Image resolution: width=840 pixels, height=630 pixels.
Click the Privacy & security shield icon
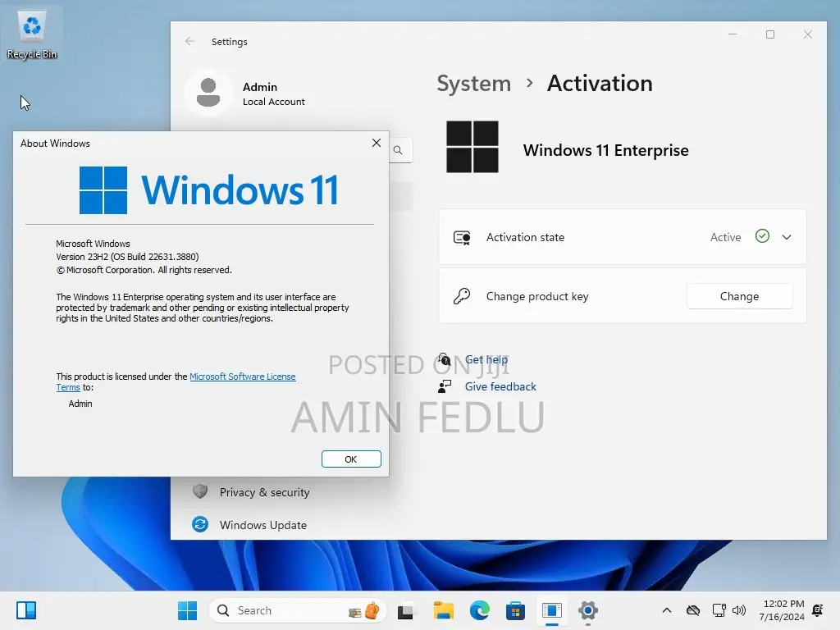click(199, 491)
